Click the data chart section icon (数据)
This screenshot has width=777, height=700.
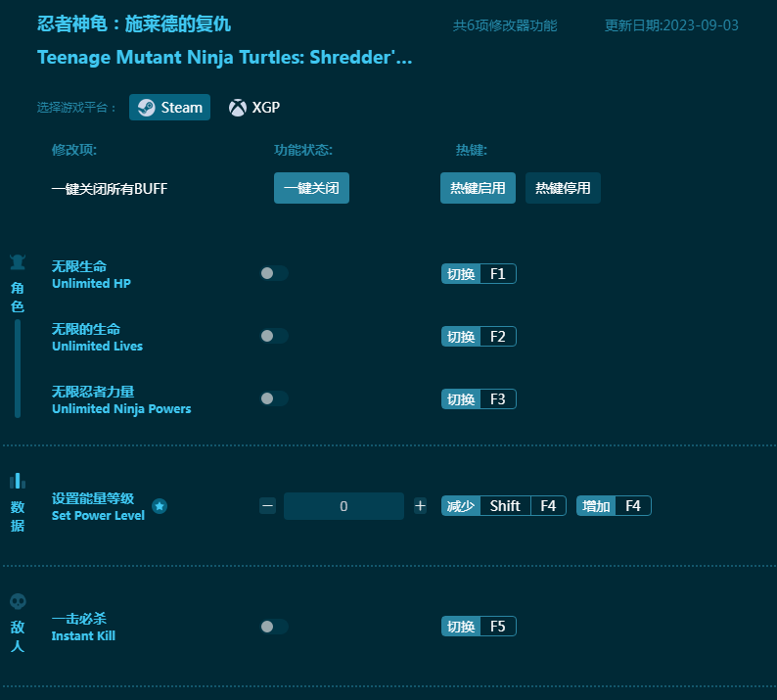18,481
